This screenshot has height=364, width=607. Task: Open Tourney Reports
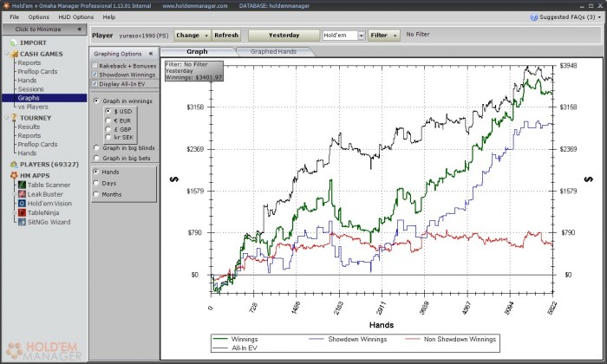pyautogui.click(x=29, y=135)
